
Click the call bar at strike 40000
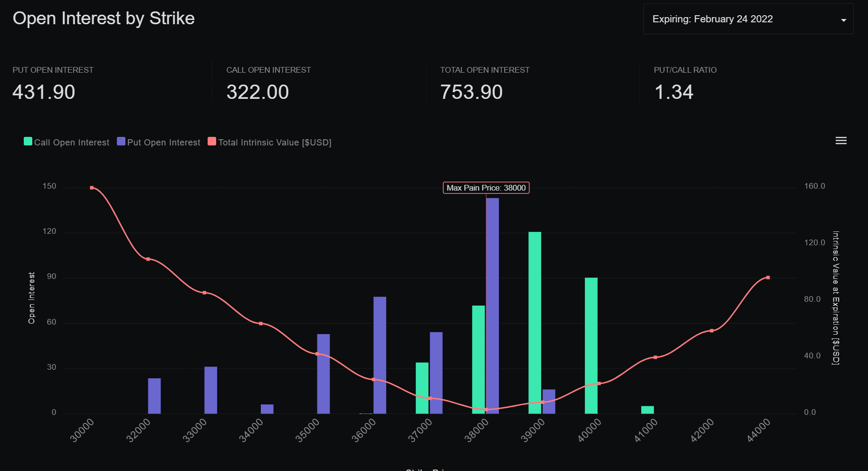tap(591, 346)
